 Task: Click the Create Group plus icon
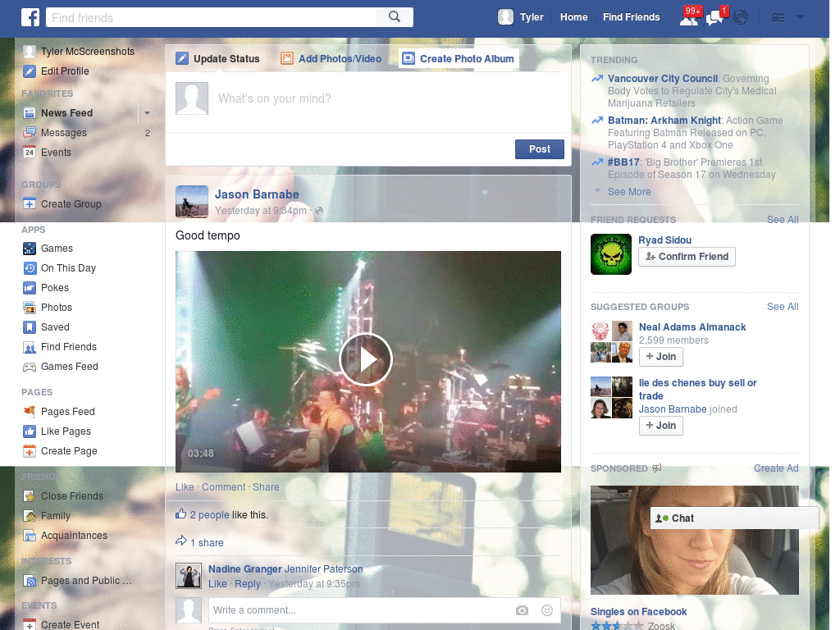[30, 204]
